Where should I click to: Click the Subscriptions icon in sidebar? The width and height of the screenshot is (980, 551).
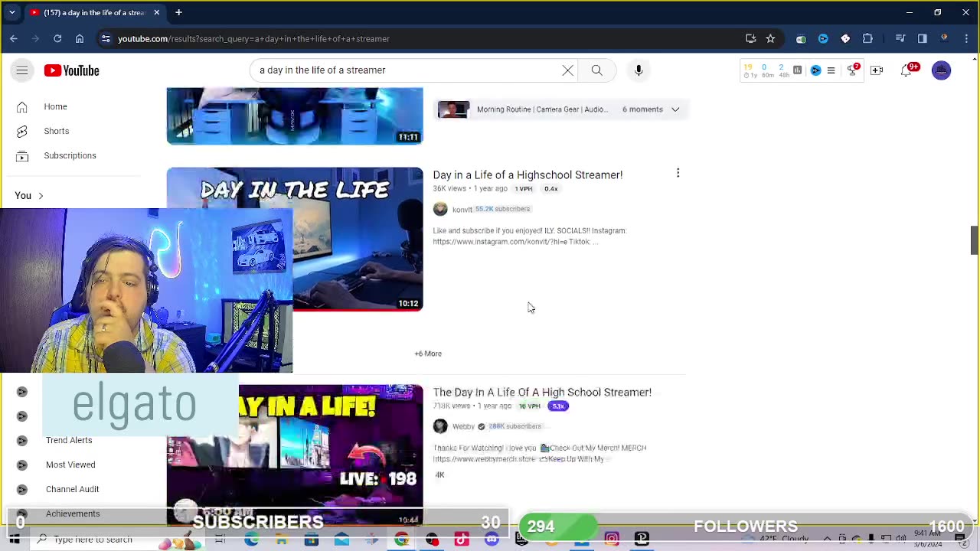[x=22, y=155]
